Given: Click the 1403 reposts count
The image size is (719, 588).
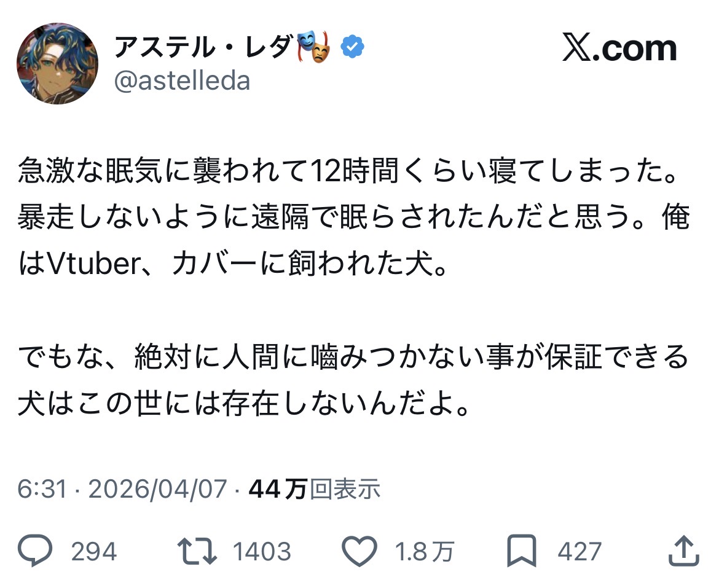Looking at the screenshot, I should pos(262,552).
